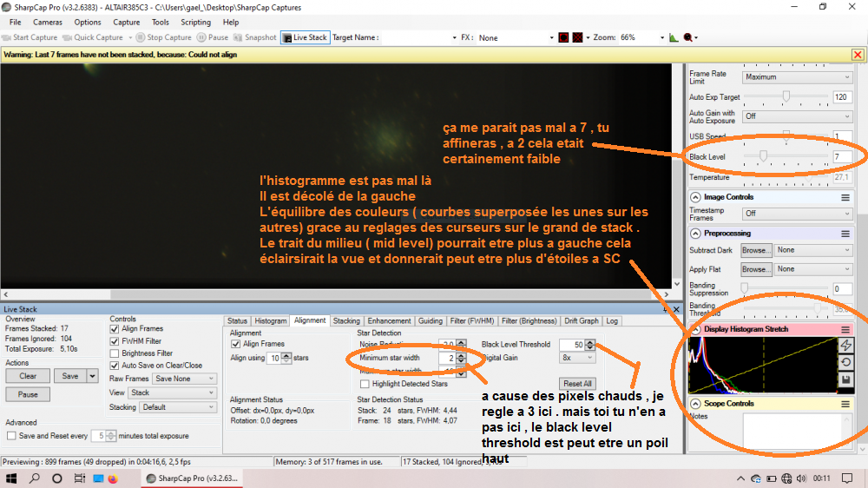The width and height of the screenshot is (868, 488).
Task: Open the Auto Gain with Auto Exposure dropdown
Action: (x=797, y=116)
